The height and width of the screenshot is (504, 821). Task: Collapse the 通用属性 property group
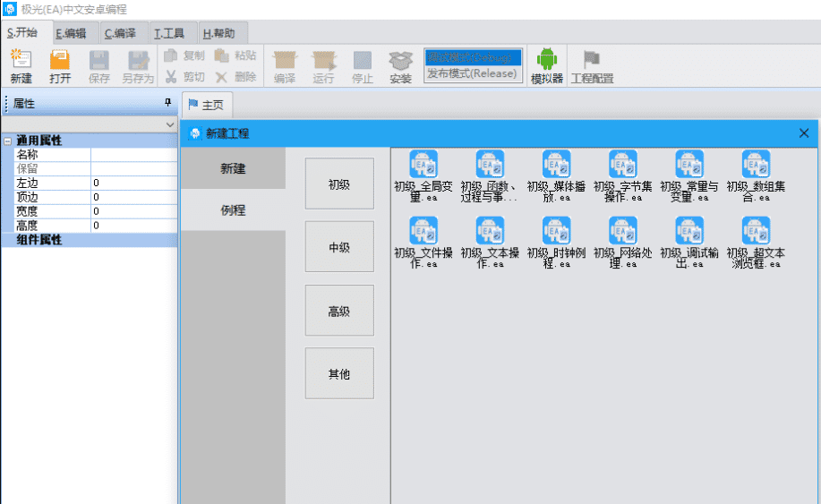click(x=8, y=141)
